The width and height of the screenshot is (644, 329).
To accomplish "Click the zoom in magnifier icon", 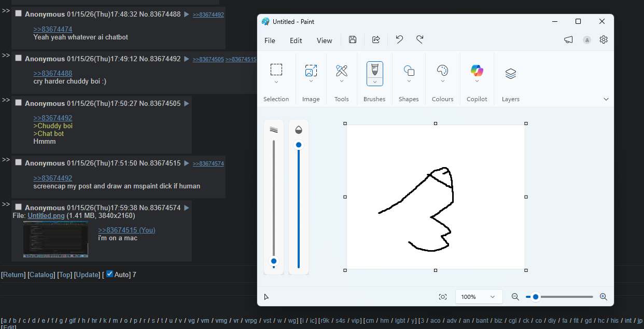I will pos(603,297).
